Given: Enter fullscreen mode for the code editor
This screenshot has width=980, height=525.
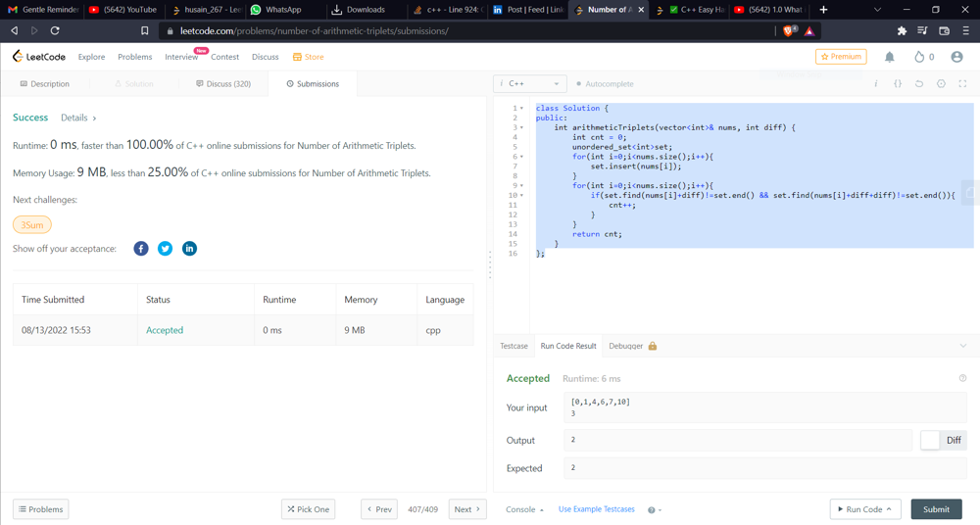Looking at the screenshot, I should pos(962,84).
